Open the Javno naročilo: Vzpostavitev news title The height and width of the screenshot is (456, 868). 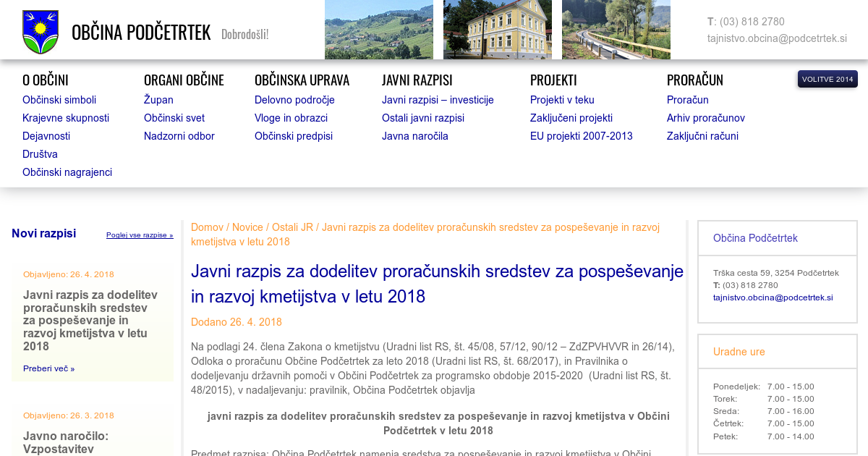tap(65, 442)
